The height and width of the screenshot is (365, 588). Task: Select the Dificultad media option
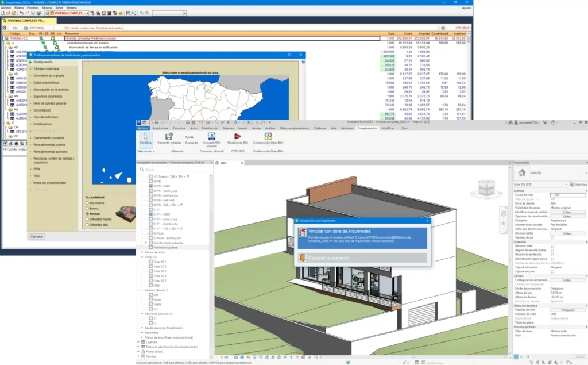pyautogui.click(x=87, y=220)
